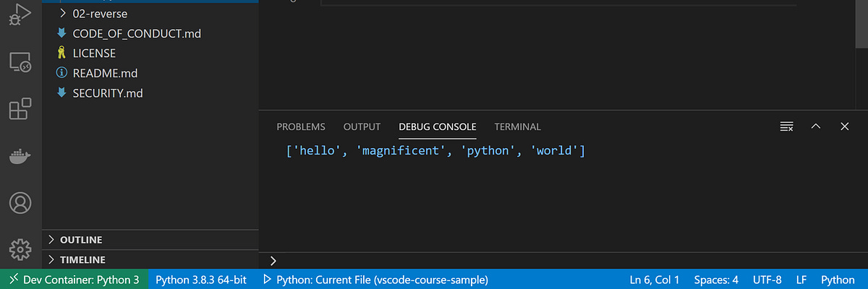Start debugging with Python: Current File
Screen dimensions: 868x289
point(375,280)
